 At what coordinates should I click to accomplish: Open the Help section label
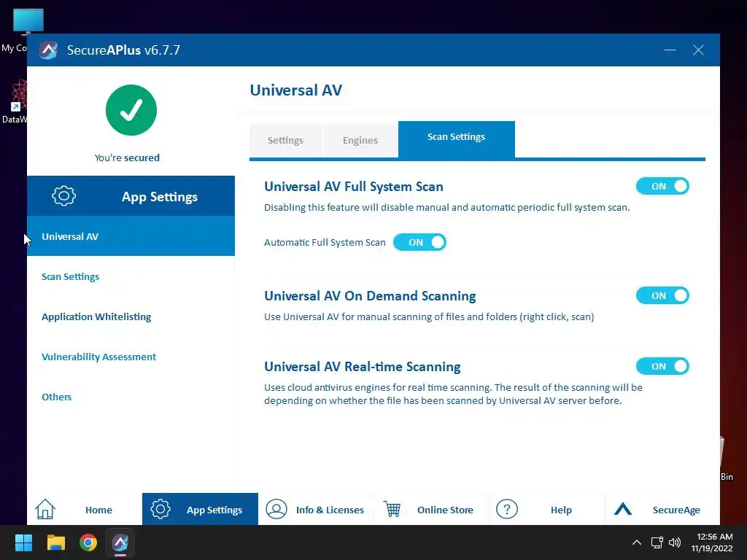tap(561, 510)
